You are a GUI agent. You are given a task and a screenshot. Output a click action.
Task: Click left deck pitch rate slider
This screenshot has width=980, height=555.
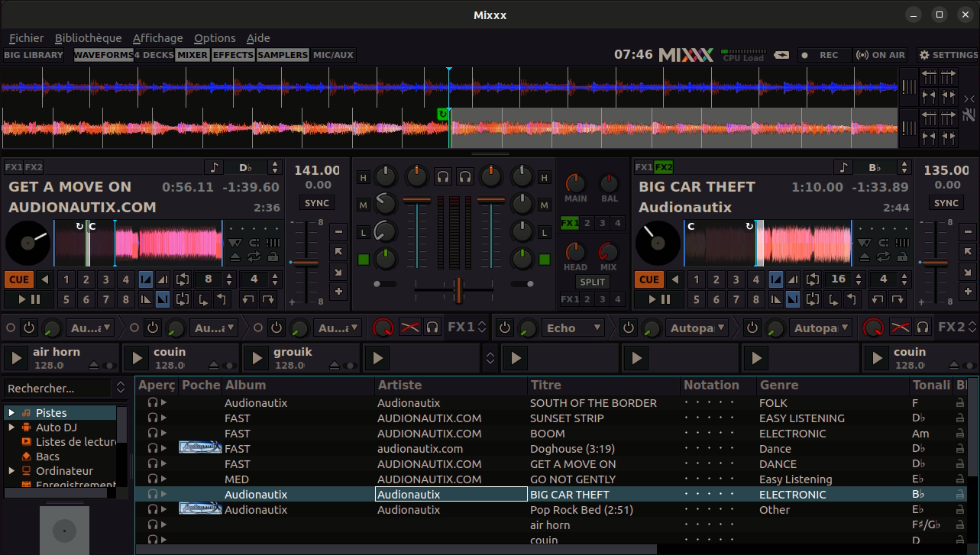tap(305, 262)
